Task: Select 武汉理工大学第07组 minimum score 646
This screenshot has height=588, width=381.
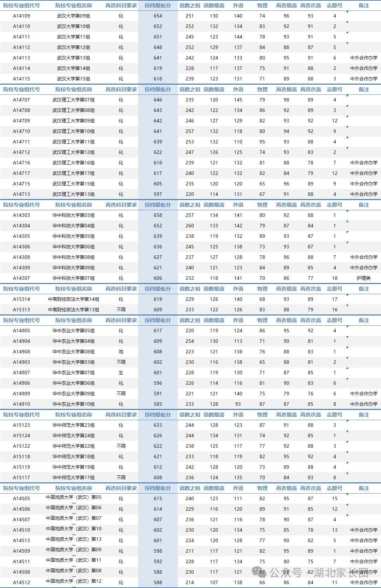Action: (x=158, y=100)
